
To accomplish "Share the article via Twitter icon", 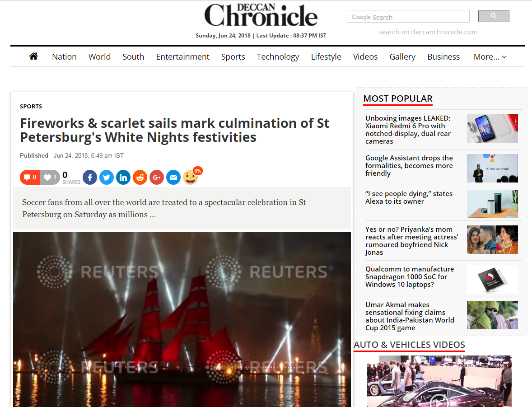I will click(107, 178).
